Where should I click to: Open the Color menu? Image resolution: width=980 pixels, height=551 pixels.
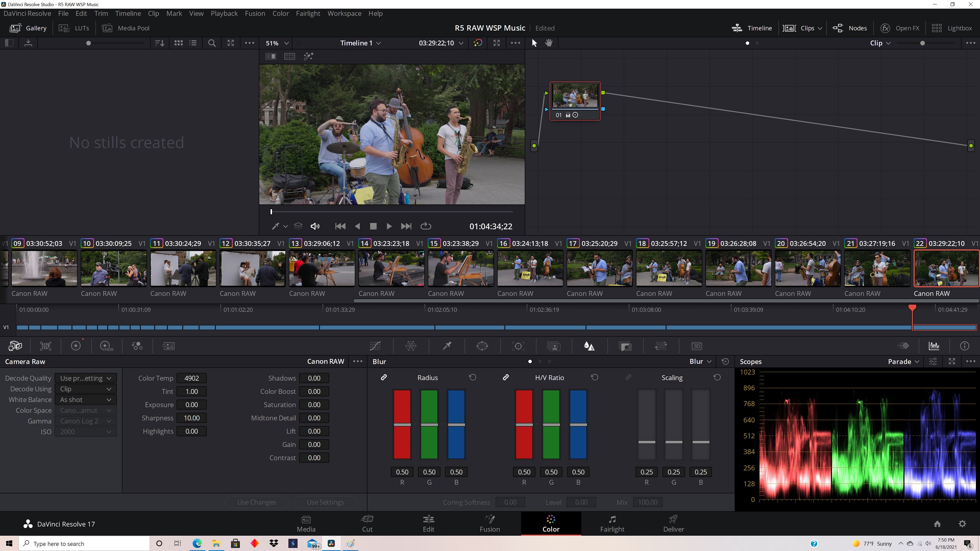[x=280, y=13]
